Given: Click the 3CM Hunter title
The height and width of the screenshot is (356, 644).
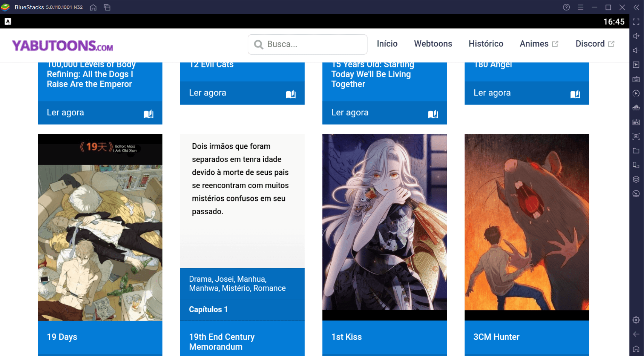Looking at the screenshot, I should (496, 337).
